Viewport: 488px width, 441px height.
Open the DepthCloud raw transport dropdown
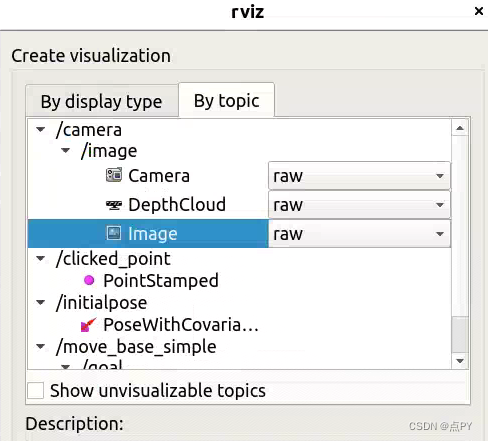click(x=359, y=205)
